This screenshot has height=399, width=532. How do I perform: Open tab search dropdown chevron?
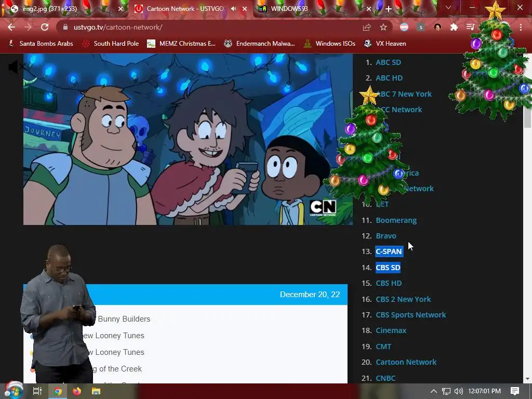pos(448,7)
